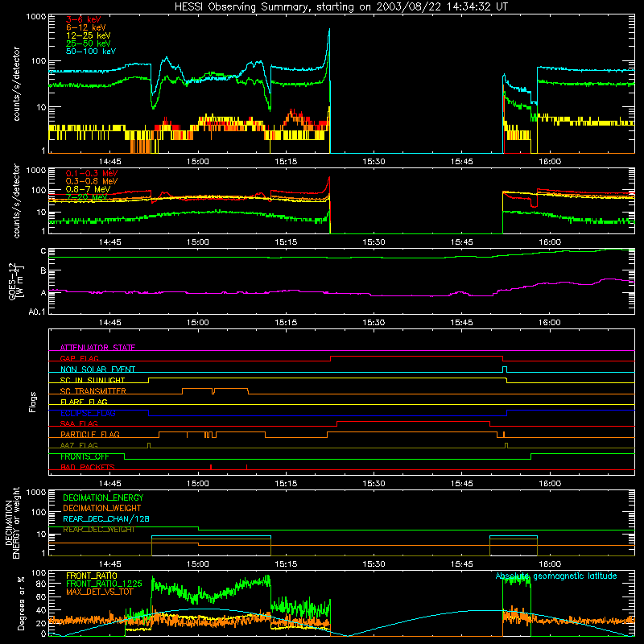Click the 'A0.1' tick label on GOES panel

[36, 312]
